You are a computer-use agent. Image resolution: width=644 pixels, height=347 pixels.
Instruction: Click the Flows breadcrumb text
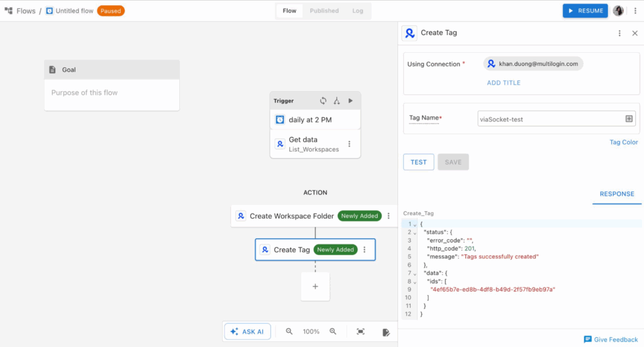click(26, 11)
